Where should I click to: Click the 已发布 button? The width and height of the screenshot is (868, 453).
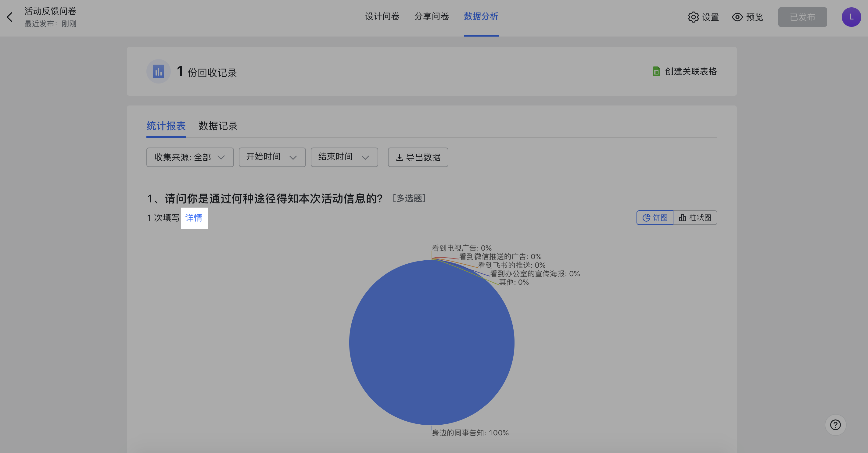802,17
